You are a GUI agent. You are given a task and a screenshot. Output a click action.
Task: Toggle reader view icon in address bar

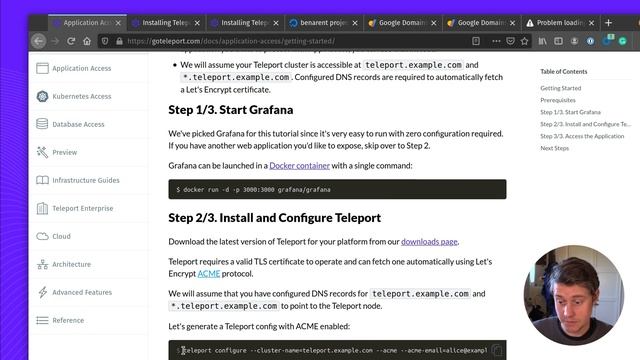click(x=476, y=41)
